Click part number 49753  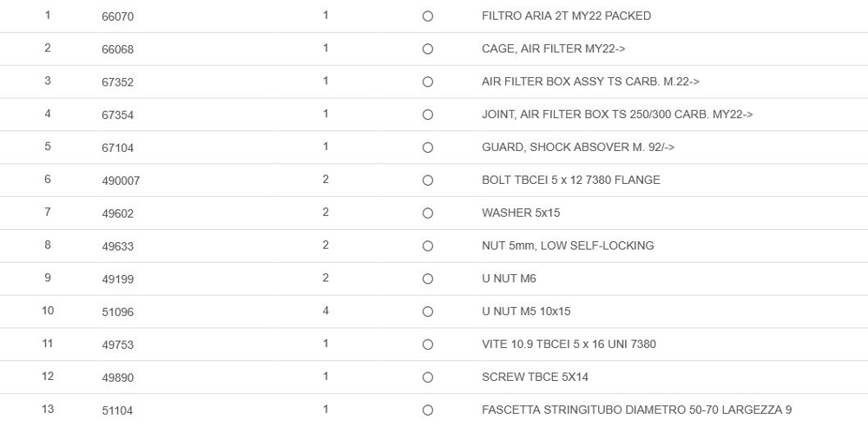tap(117, 344)
